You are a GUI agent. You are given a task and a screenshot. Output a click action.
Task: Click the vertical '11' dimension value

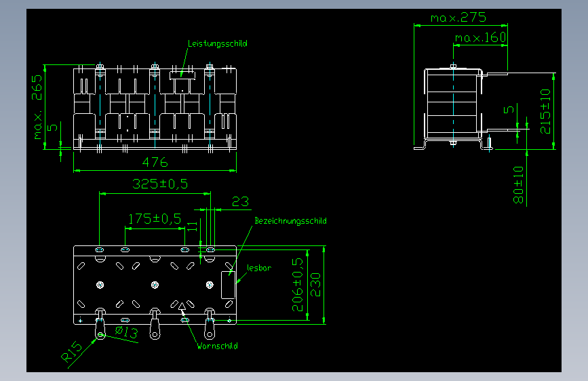click(x=192, y=226)
